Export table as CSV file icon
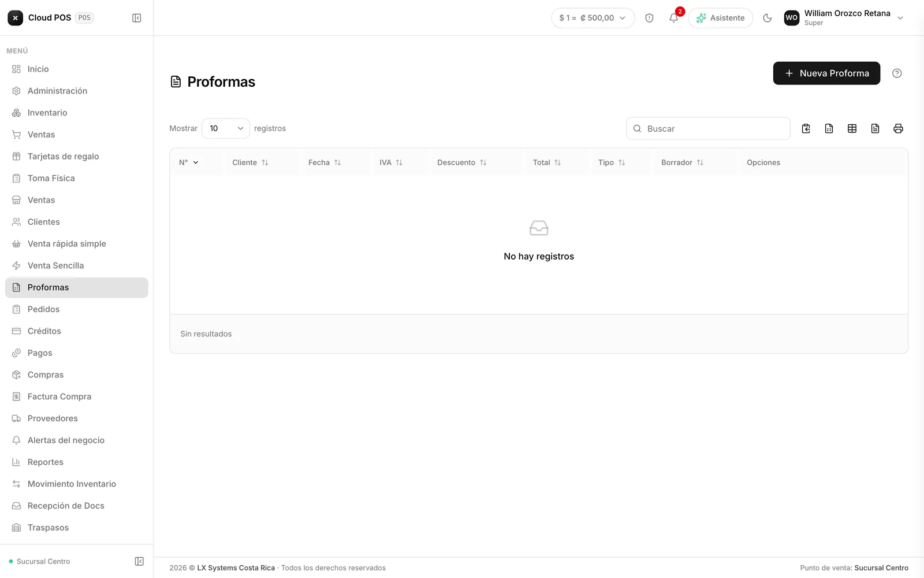This screenshot has height=578, width=924. (x=829, y=128)
